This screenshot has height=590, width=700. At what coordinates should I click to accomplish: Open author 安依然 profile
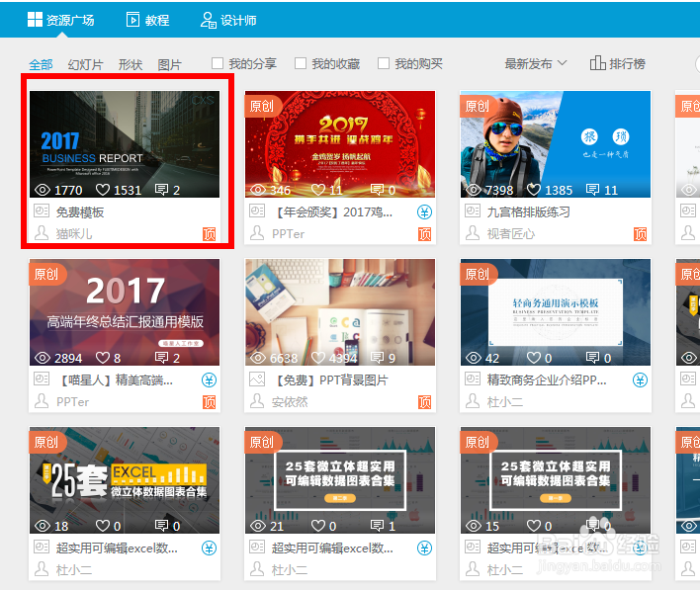coord(290,402)
